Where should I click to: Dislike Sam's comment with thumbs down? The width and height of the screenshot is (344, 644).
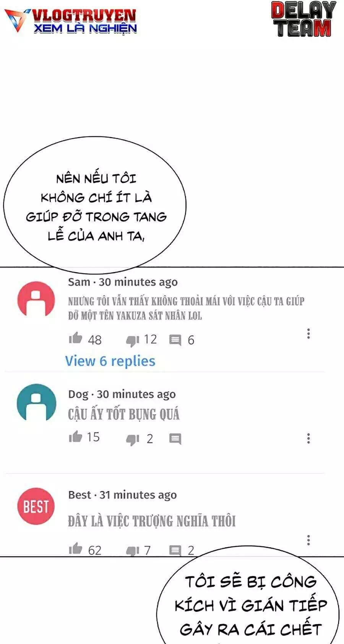[x=133, y=341]
